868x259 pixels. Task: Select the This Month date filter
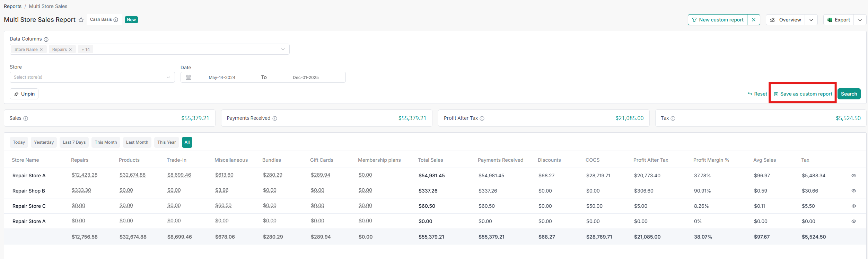(x=106, y=142)
